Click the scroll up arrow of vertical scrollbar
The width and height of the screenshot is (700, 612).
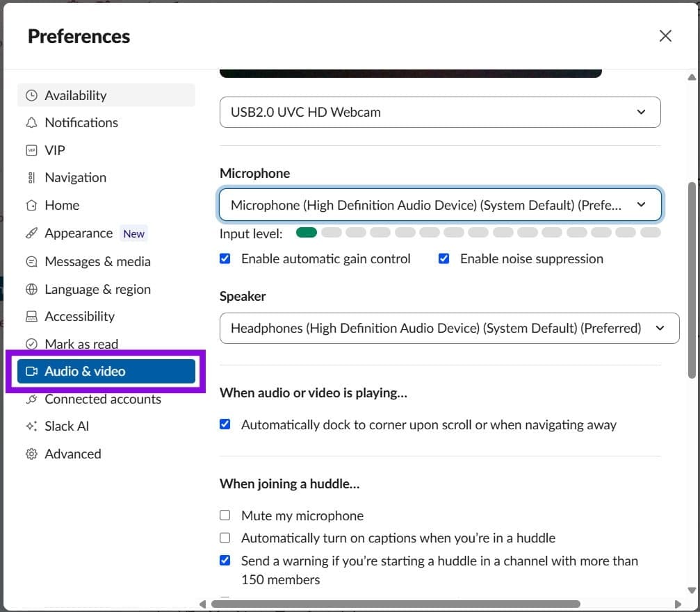(x=692, y=77)
